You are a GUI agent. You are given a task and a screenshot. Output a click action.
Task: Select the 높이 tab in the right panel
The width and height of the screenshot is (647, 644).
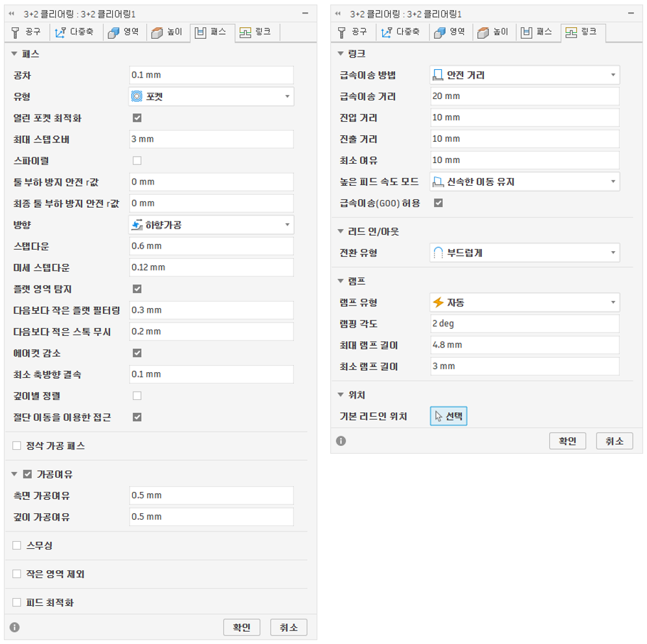click(492, 32)
